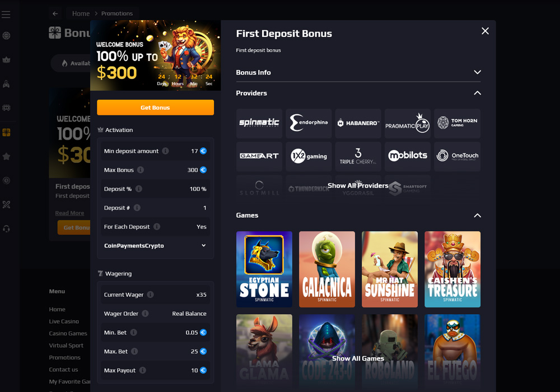The height and width of the screenshot is (392, 560).
Task: Open the headset support sidebar icon
Action: pos(6,229)
